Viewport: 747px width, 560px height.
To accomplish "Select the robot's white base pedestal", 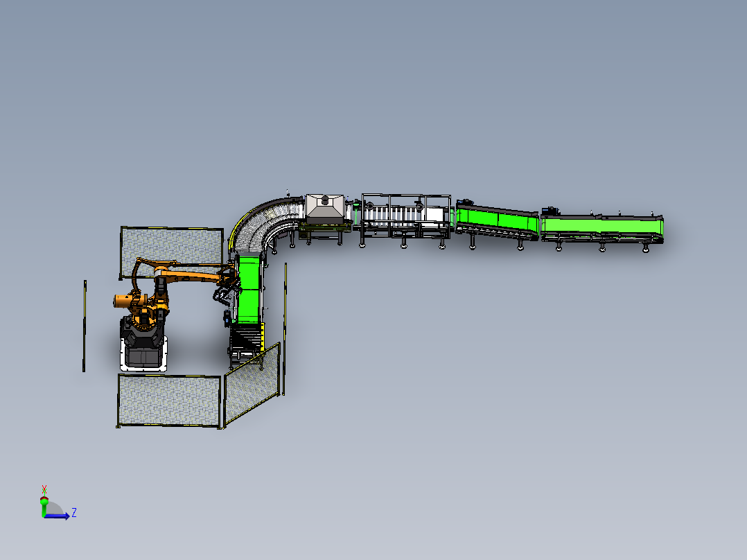I will (144, 355).
